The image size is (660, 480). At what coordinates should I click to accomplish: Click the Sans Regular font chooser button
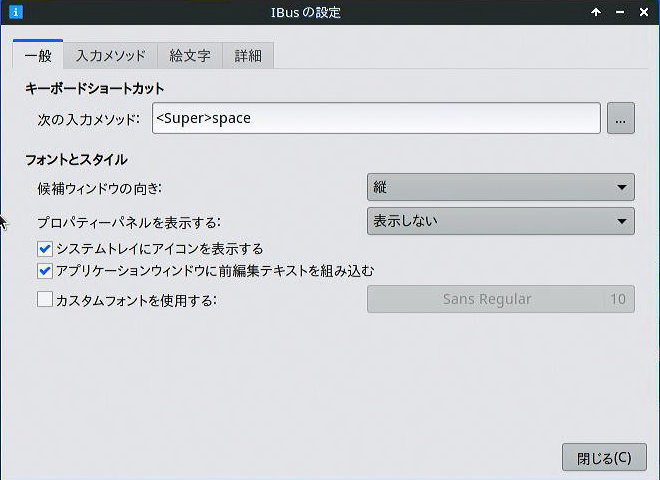click(x=500, y=299)
